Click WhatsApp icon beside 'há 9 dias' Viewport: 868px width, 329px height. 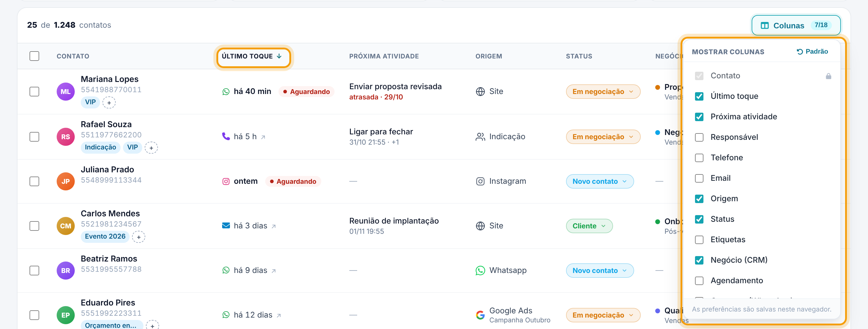tap(226, 271)
